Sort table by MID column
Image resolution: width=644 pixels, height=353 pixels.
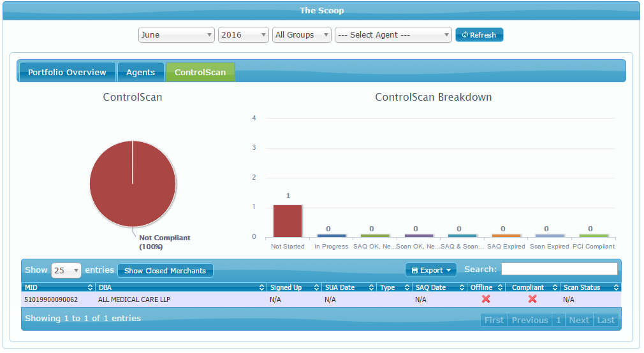(58, 287)
